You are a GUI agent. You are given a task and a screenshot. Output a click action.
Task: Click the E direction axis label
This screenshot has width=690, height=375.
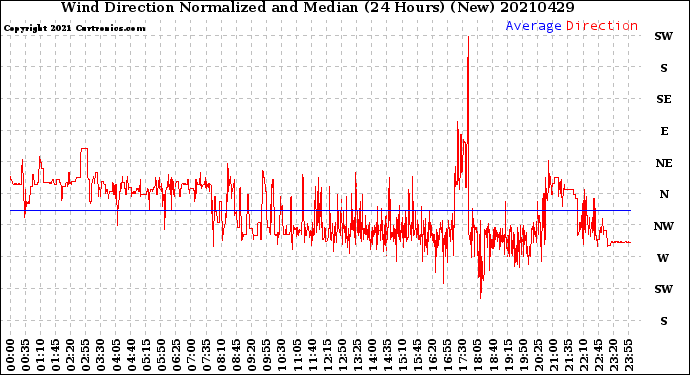[x=664, y=131]
